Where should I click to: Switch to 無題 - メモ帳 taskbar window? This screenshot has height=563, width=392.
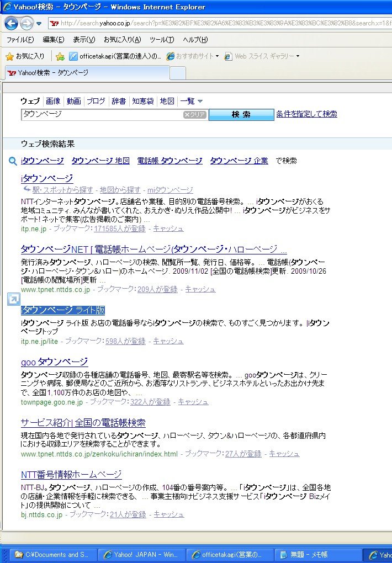point(319,555)
